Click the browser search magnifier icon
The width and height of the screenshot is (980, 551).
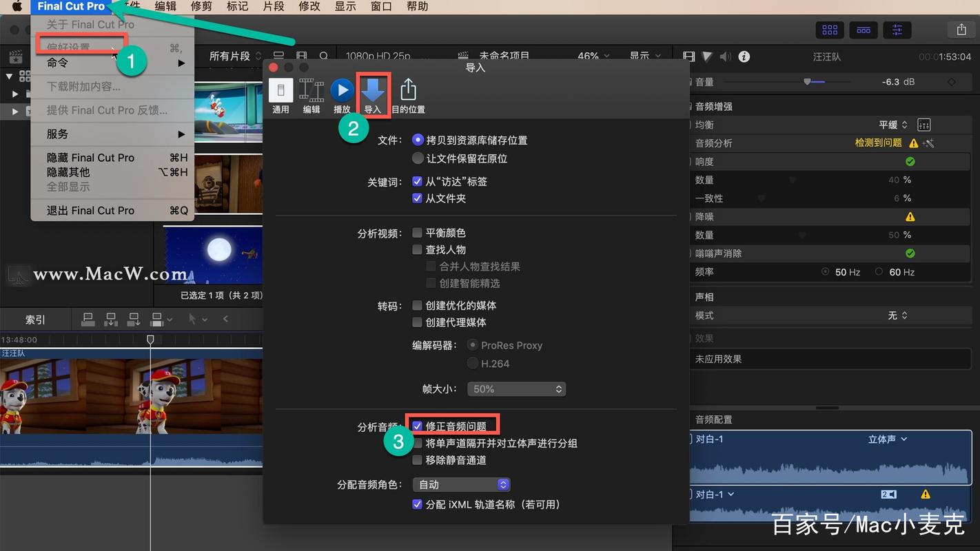[324, 56]
